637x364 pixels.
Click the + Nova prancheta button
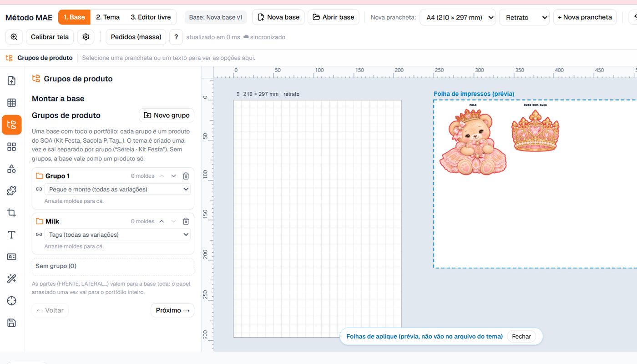(585, 17)
